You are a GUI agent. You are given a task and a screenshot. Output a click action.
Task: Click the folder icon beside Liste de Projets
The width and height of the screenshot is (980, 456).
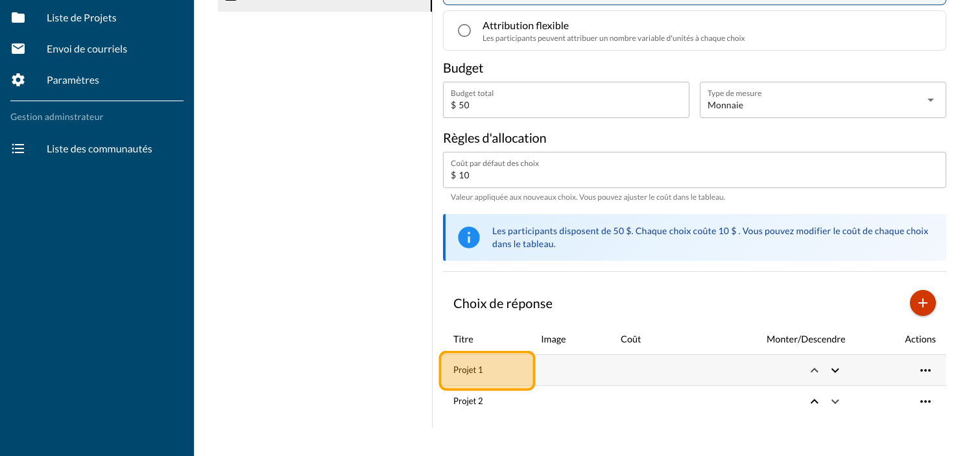pos(18,18)
